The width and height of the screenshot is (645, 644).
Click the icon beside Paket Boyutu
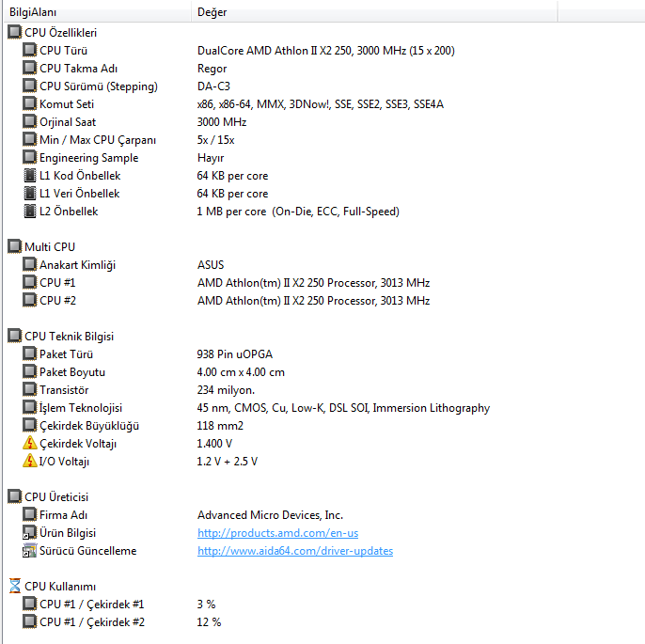30,371
